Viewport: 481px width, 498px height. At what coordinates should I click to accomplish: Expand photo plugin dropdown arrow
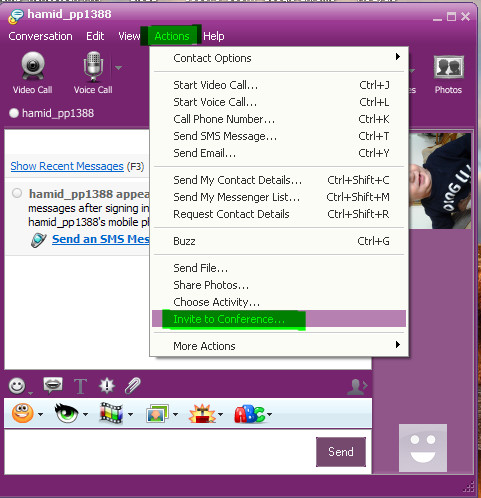click(x=175, y=414)
